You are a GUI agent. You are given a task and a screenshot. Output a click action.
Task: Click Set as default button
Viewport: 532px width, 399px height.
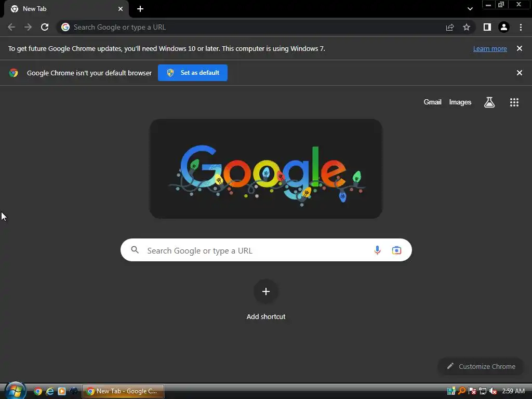(193, 73)
